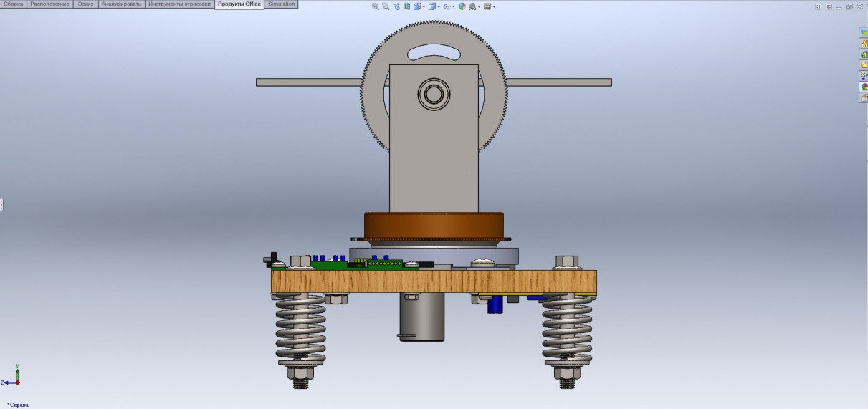Open the Custom Properties task pane tab
868x409 pixels.
pos(864,97)
